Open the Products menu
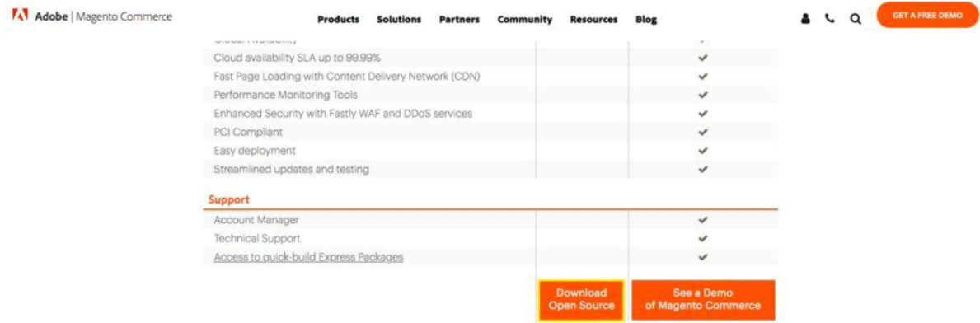The height and width of the screenshot is (323, 980). (x=338, y=20)
